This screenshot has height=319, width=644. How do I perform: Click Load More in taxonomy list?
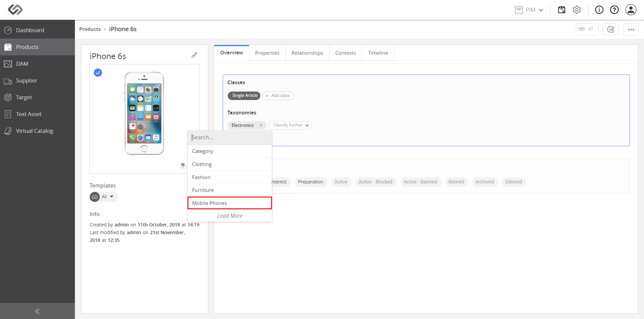pyautogui.click(x=230, y=216)
